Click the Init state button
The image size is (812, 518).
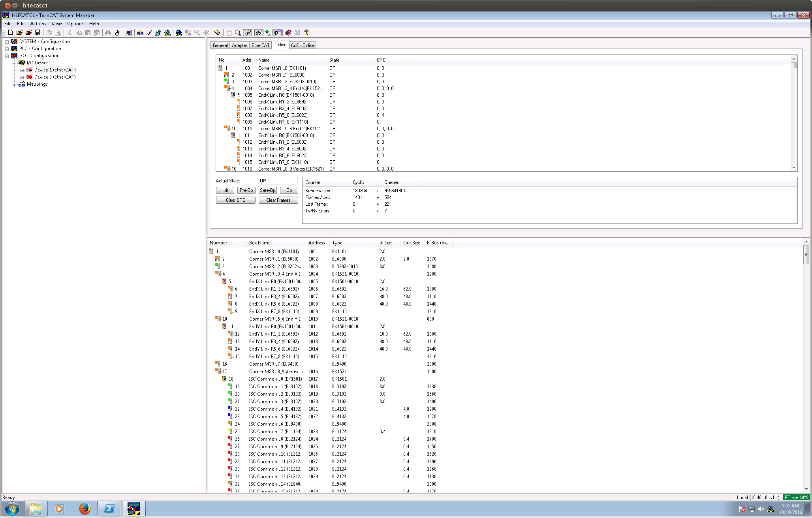(x=225, y=190)
